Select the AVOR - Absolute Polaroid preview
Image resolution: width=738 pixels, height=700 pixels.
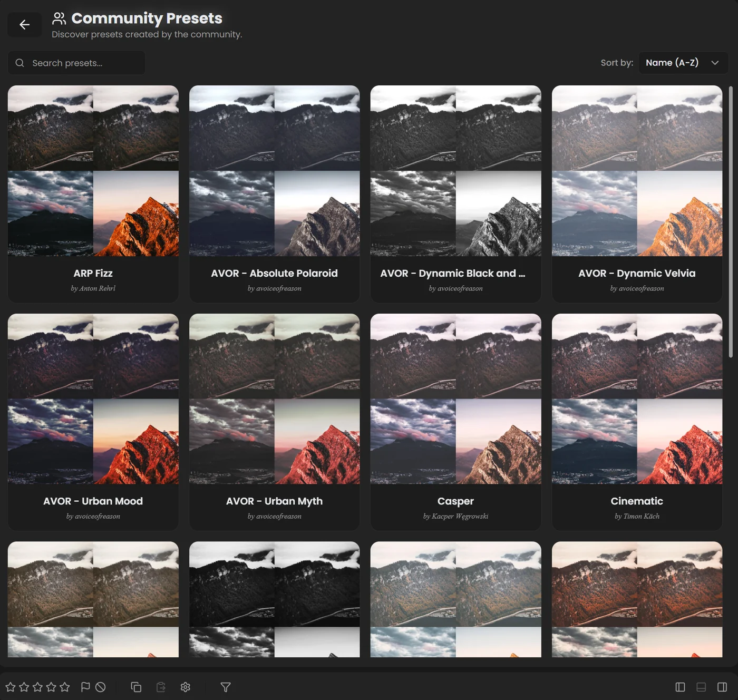pos(275,171)
